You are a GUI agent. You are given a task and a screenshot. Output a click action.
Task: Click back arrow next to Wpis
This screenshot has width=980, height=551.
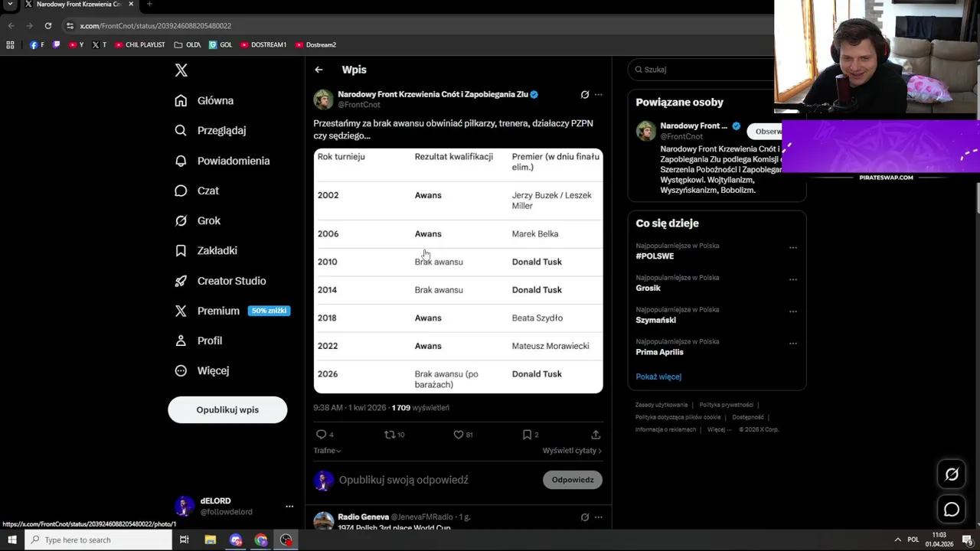click(x=318, y=70)
